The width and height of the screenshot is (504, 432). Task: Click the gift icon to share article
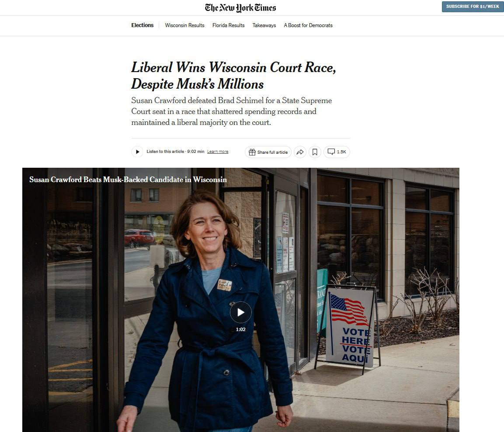(252, 152)
